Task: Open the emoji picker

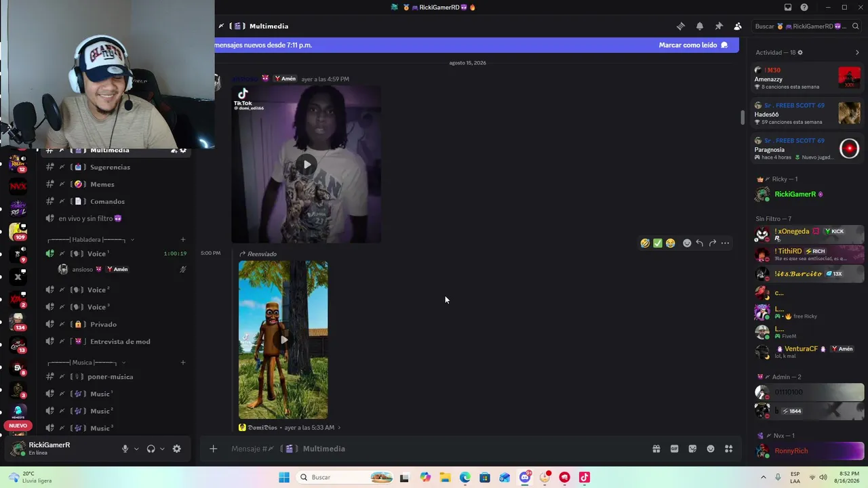Action: (x=711, y=449)
